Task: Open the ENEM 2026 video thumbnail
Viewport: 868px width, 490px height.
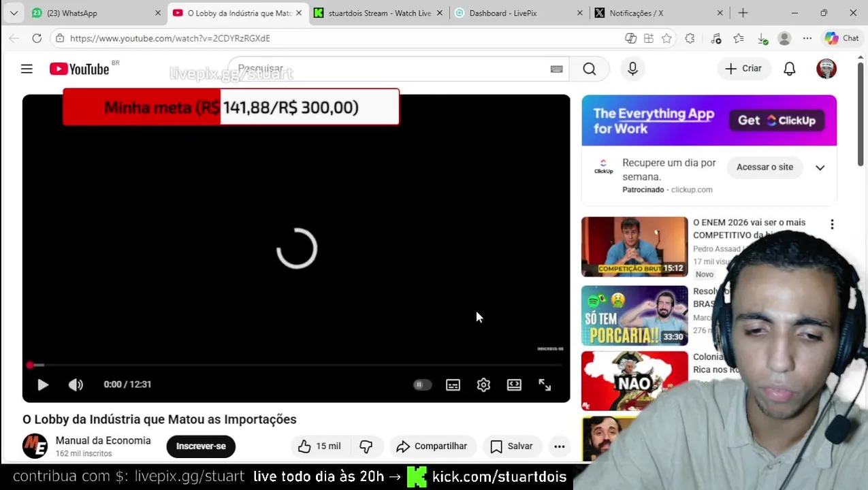Action: point(634,246)
